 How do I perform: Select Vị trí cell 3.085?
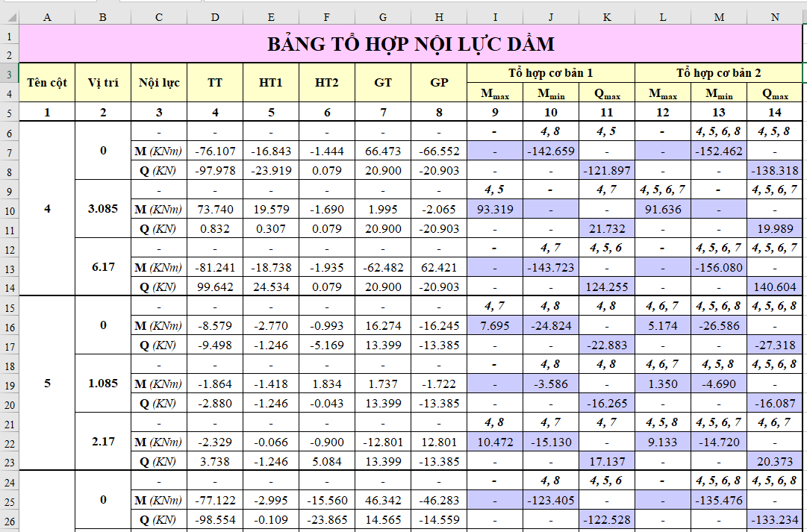point(103,209)
